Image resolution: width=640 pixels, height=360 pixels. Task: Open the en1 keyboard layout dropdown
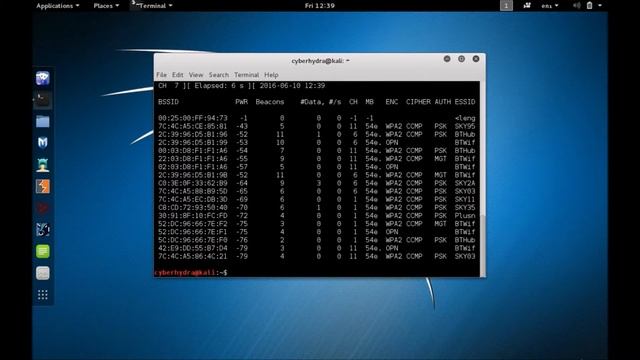coord(550,6)
